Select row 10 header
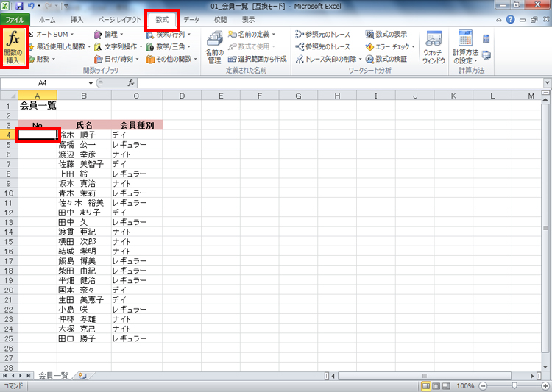 tap(9, 193)
